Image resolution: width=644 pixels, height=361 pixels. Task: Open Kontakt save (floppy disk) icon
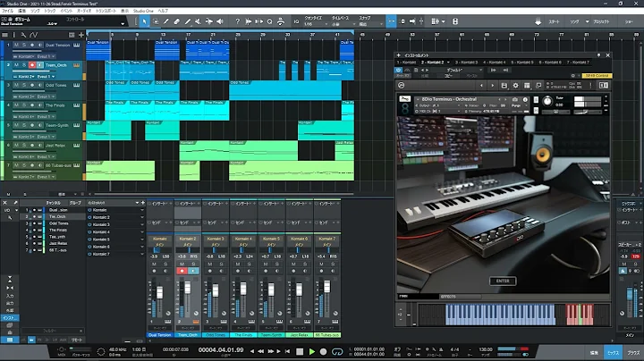(504, 85)
